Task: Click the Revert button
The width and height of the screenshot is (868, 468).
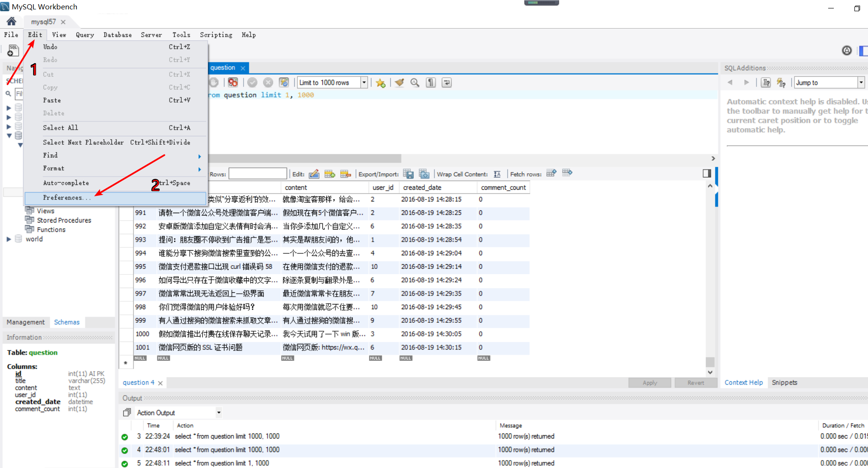Action: coord(696,383)
